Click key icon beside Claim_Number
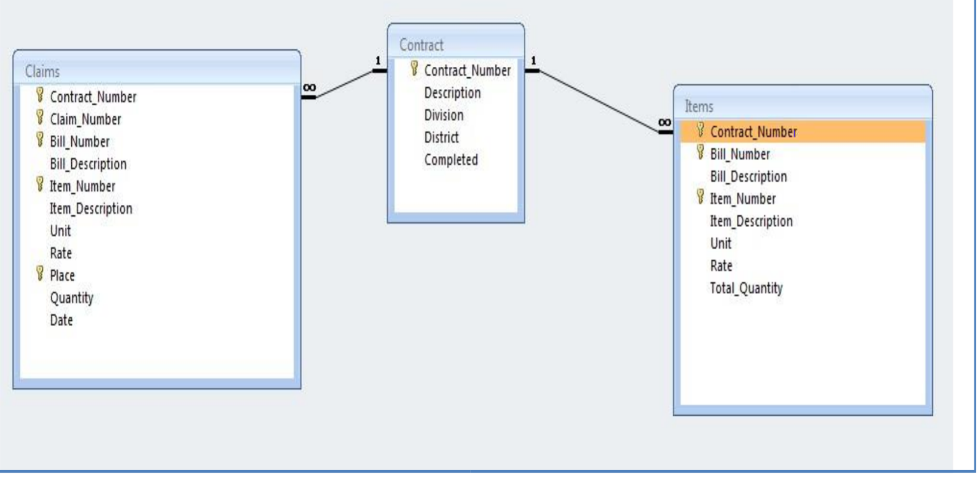980x477 pixels. [x=40, y=117]
